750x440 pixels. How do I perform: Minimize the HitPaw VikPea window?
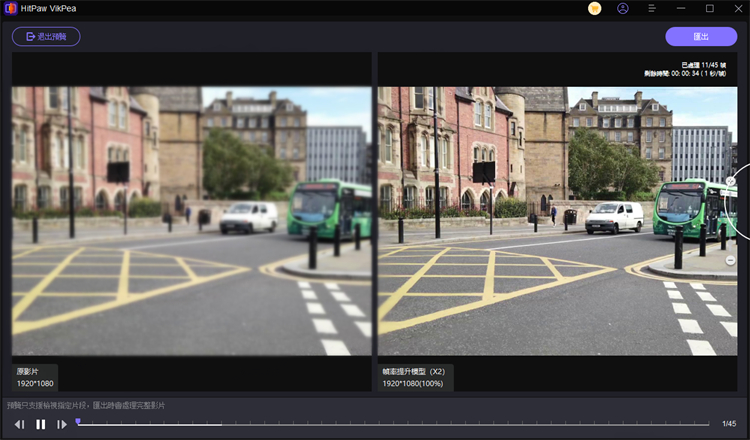(681, 8)
